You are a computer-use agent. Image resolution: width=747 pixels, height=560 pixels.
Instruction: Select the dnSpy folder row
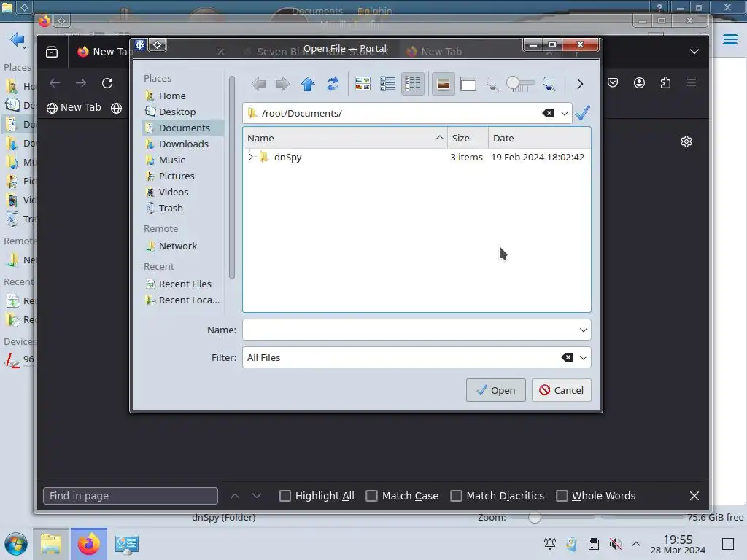coord(417,157)
